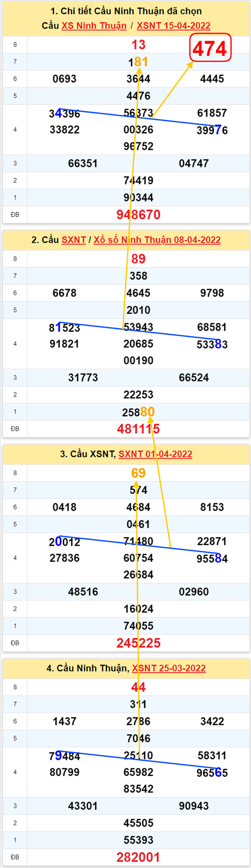Click the number 68581

[x=212, y=328]
